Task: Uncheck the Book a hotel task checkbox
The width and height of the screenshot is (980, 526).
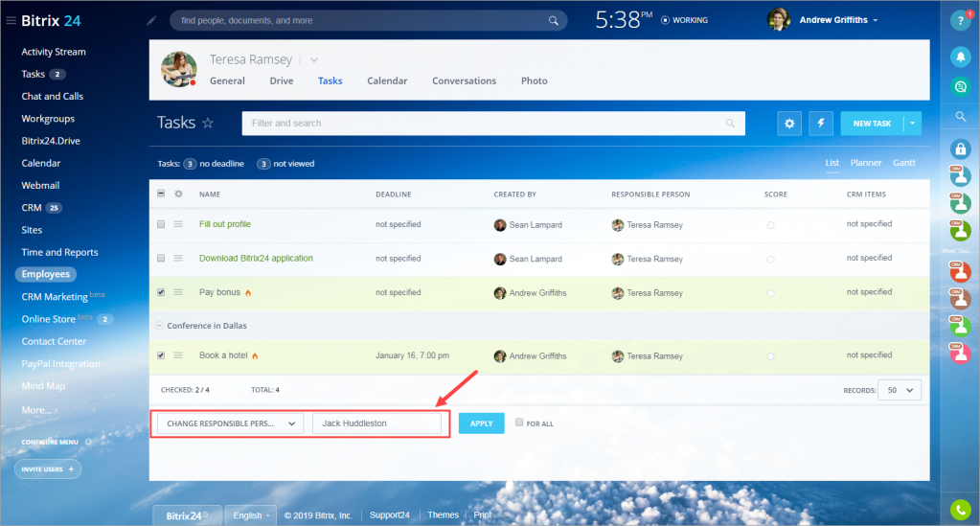Action: pyautogui.click(x=161, y=355)
